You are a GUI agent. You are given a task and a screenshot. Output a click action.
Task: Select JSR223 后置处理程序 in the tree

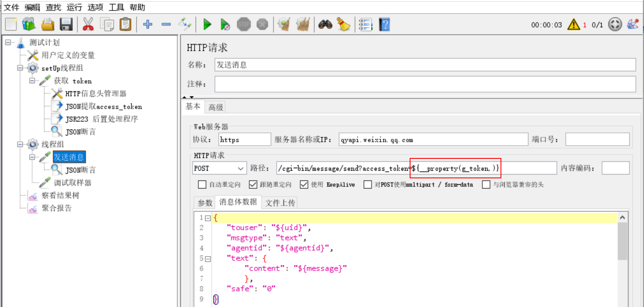click(x=102, y=119)
